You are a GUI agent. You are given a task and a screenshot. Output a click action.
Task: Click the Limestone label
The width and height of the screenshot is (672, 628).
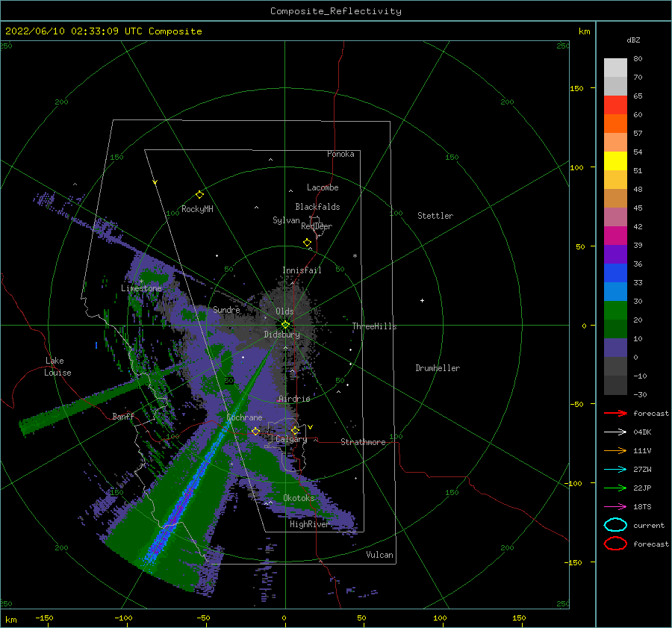[141, 288]
